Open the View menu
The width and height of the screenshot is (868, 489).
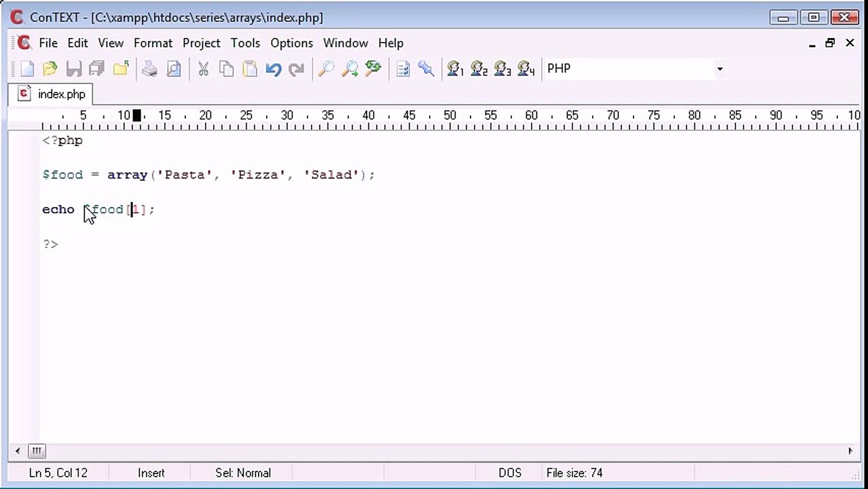click(111, 43)
